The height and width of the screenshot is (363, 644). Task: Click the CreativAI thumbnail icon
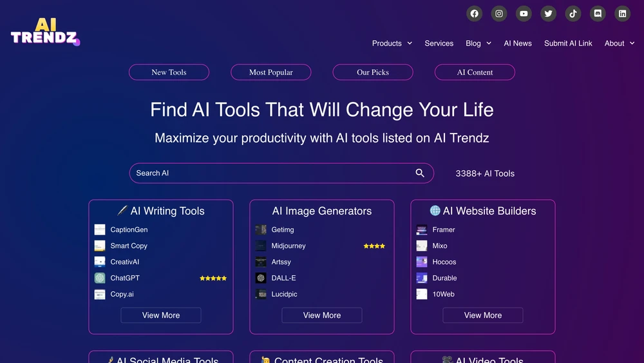coord(100,262)
